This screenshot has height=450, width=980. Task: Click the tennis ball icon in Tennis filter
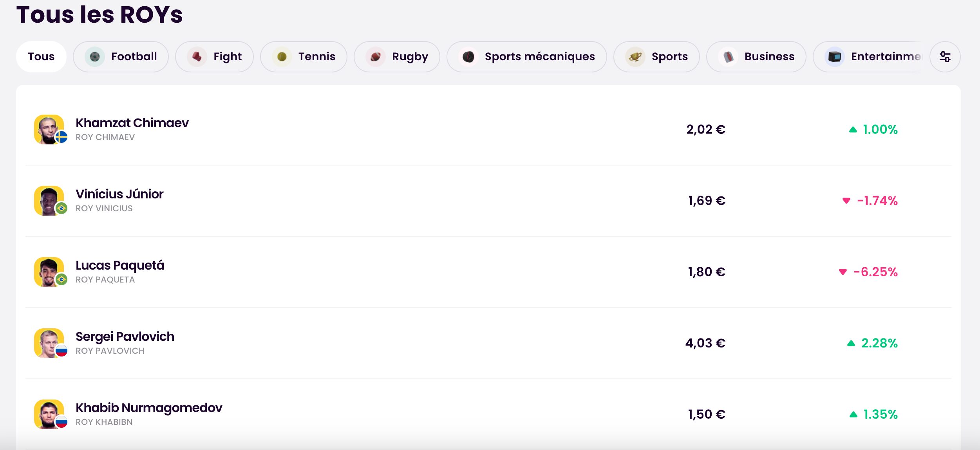click(x=282, y=57)
